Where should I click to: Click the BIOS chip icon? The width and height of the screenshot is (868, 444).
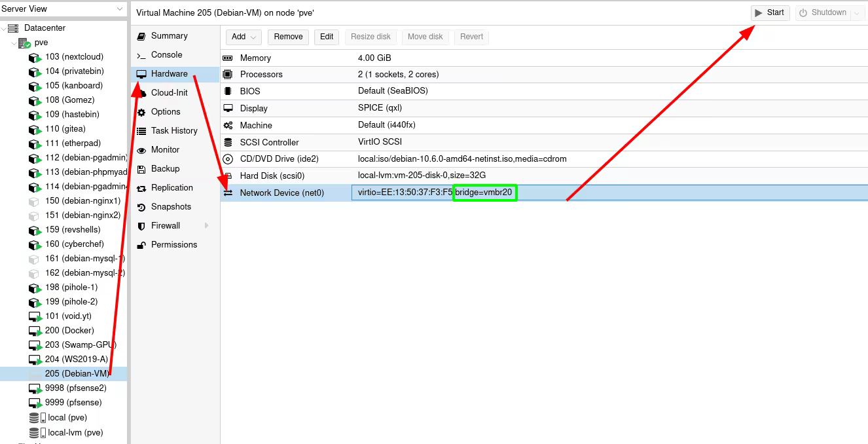click(x=228, y=91)
